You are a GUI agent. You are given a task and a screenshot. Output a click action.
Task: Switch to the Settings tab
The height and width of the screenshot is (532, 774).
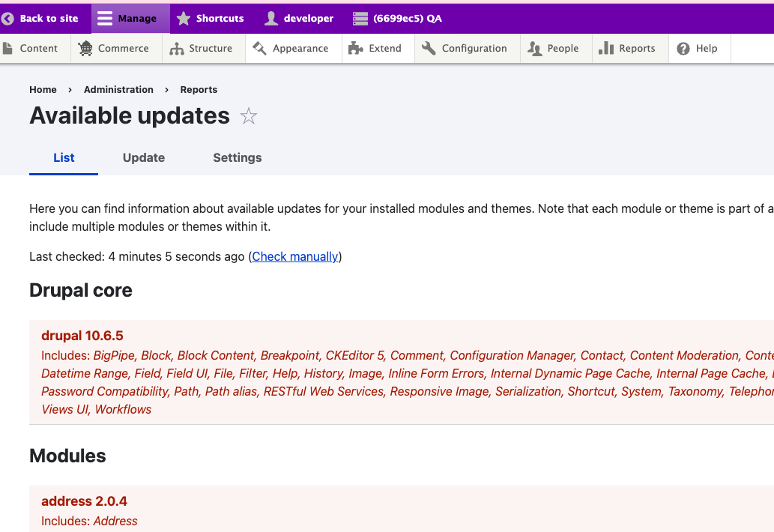pos(238,158)
